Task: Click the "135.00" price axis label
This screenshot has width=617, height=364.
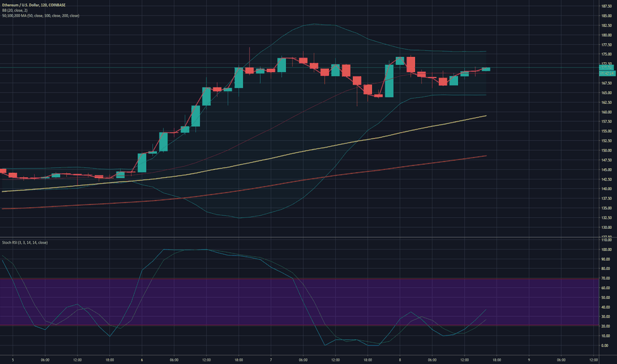Action: 606,208
